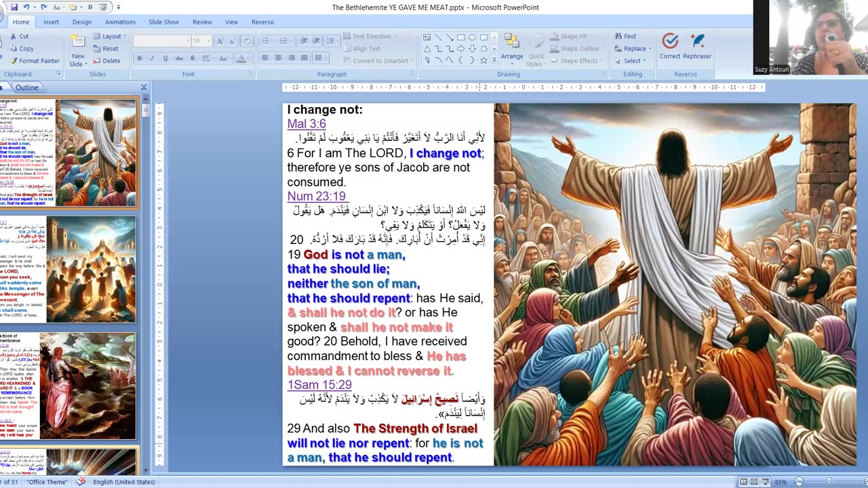Switch to the Outline pane tab
868x488 pixels.
[27, 87]
